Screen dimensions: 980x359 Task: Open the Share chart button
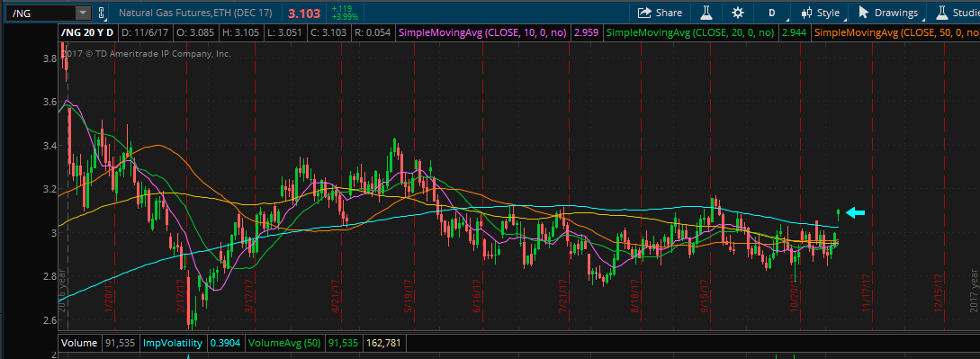coord(660,13)
